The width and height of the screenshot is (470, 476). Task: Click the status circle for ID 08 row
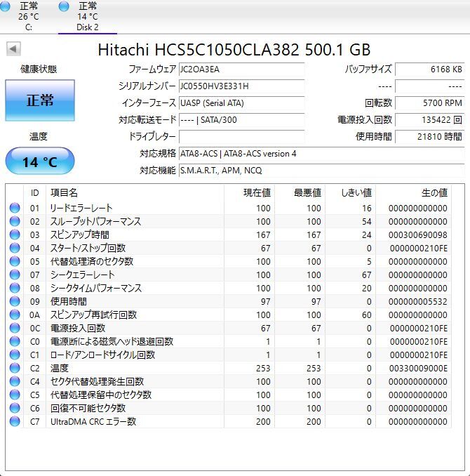coord(15,288)
